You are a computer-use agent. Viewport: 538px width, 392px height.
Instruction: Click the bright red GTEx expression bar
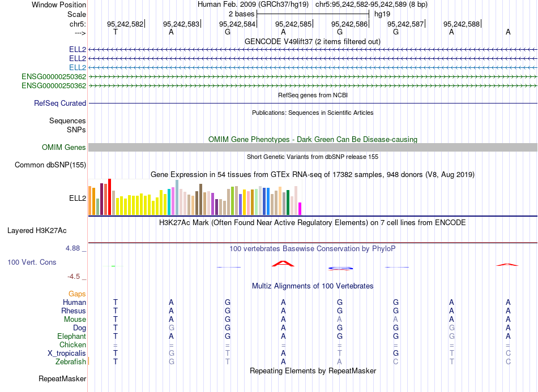point(109,197)
